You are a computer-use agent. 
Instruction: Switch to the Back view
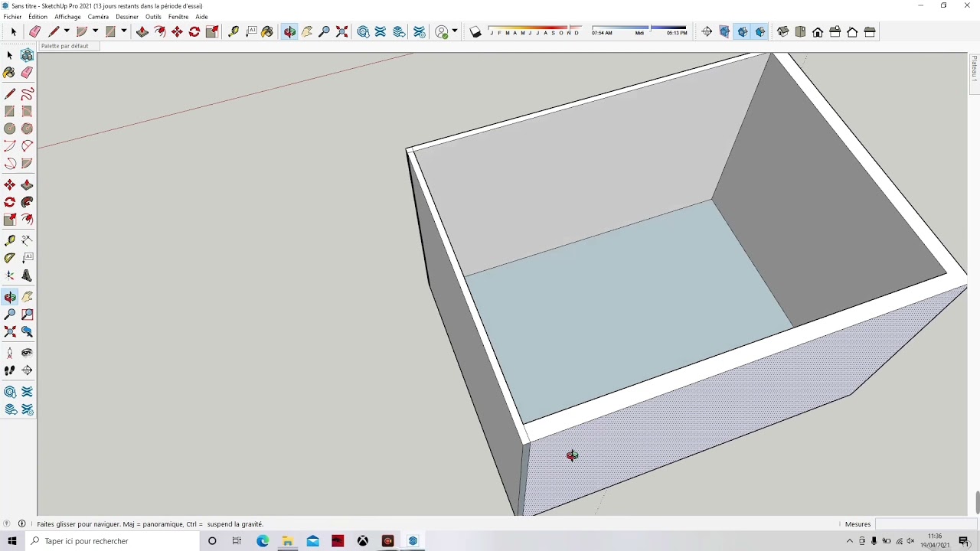point(852,31)
